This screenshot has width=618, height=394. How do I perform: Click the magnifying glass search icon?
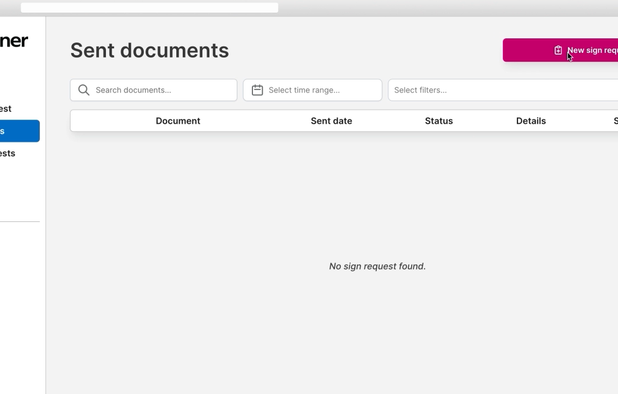pos(84,90)
